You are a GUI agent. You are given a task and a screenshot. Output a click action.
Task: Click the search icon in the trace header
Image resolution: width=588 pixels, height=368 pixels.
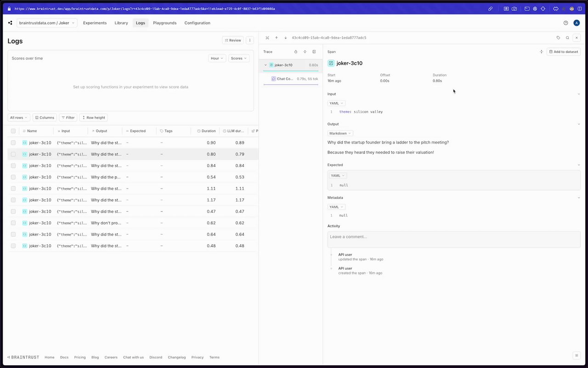click(567, 38)
